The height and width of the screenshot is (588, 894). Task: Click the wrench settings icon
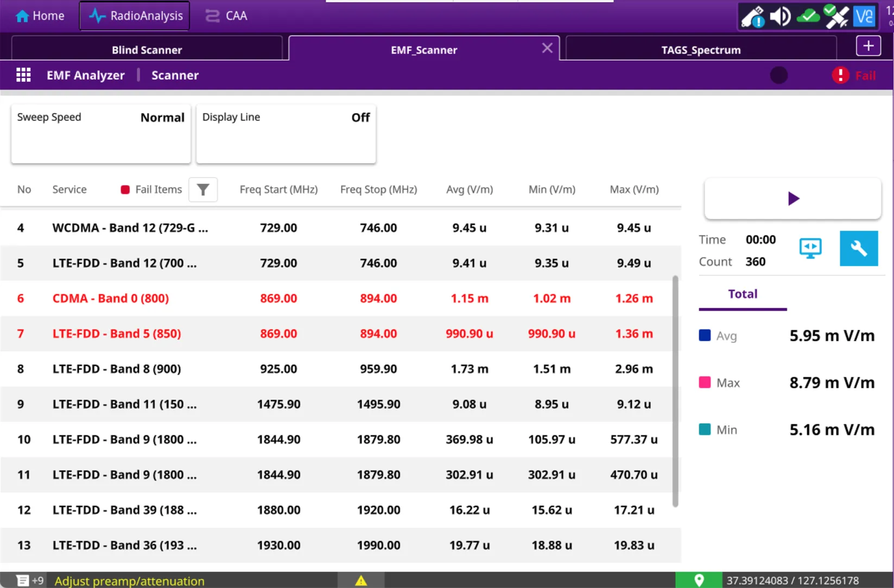858,249
